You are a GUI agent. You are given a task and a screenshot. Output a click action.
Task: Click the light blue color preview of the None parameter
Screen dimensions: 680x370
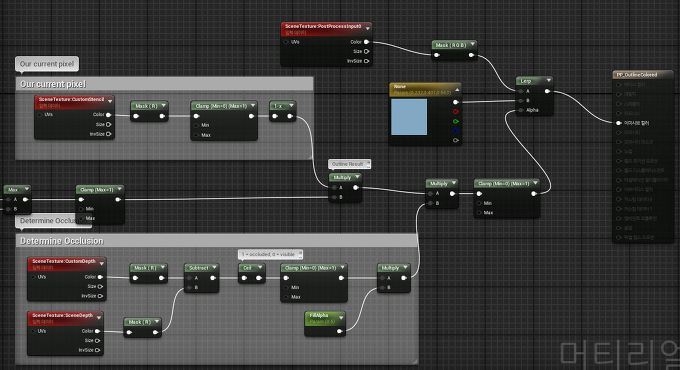click(x=409, y=117)
